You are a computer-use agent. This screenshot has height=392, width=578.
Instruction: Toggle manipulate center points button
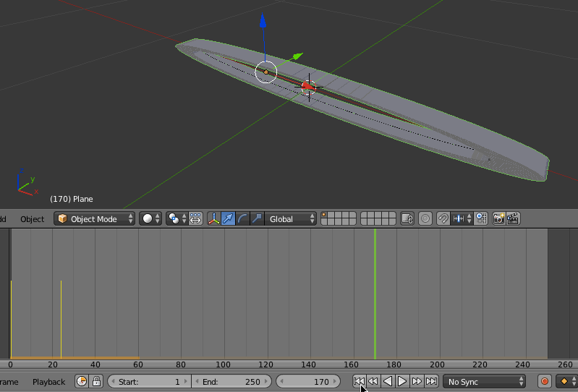[195, 219]
